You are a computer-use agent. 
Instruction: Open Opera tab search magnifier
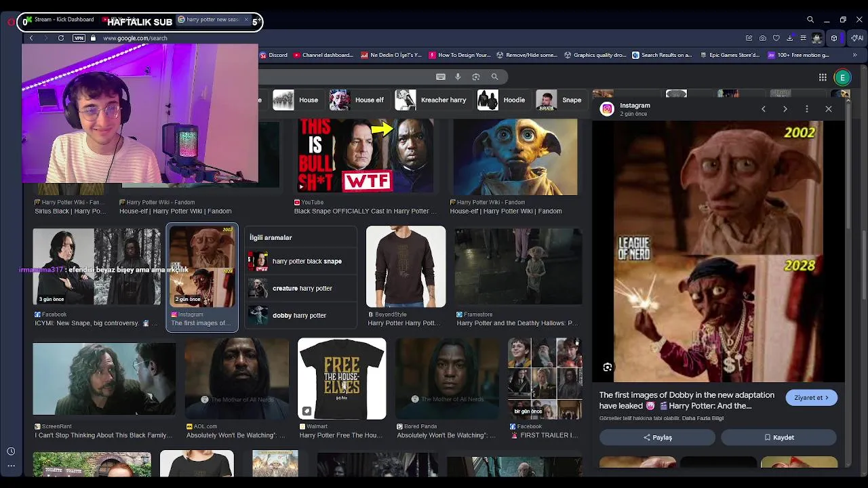(x=810, y=20)
